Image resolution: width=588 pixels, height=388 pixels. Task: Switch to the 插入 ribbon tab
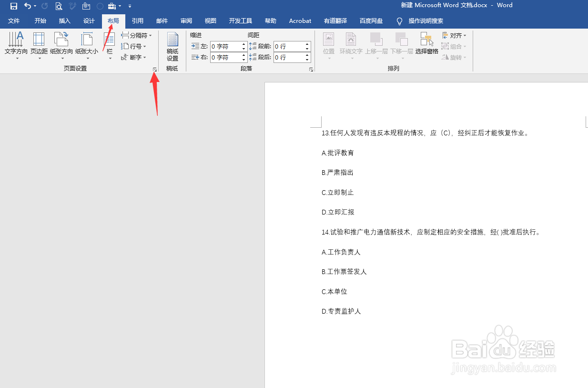point(65,20)
